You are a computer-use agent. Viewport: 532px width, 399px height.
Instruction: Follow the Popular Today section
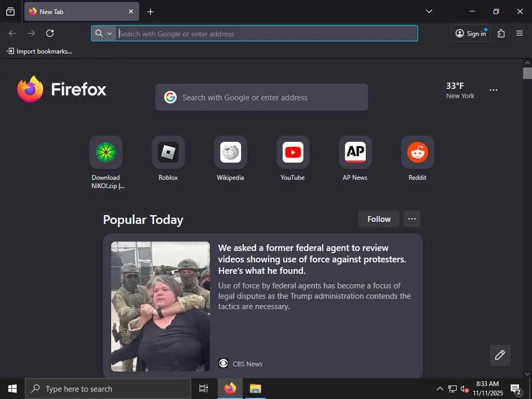[379, 219]
